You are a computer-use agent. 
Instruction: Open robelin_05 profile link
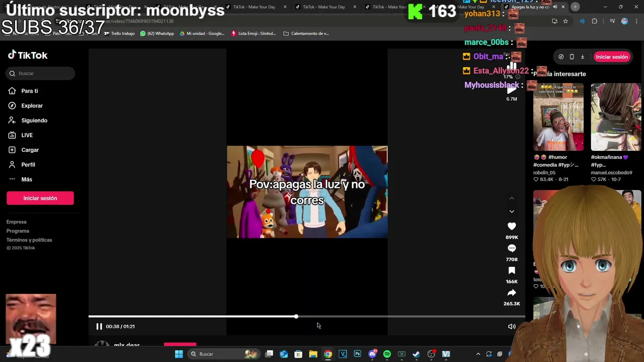544,172
